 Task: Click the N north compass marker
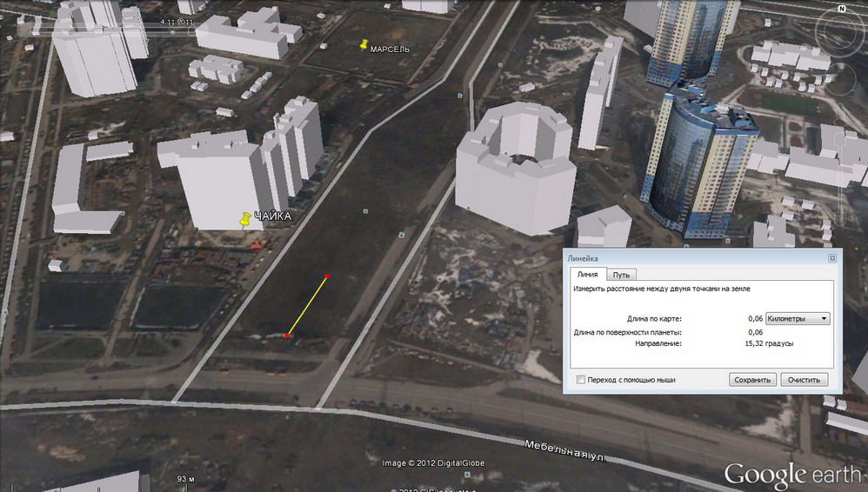(841, 8)
